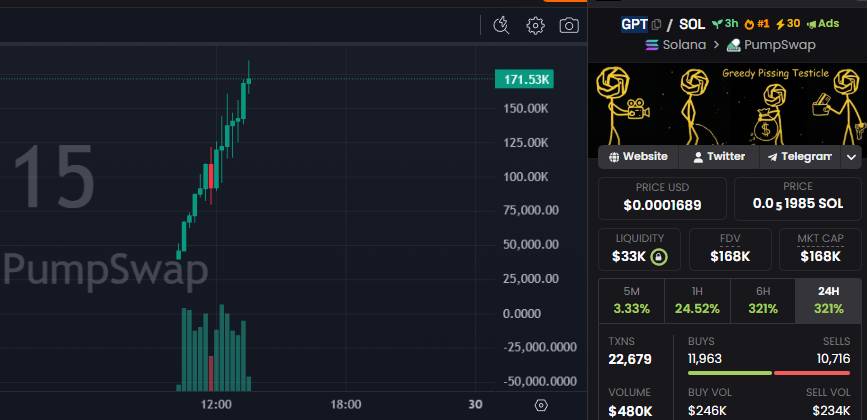Click the FDV $168K box
The width and height of the screenshot is (867, 420).
click(x=730, y=249)
